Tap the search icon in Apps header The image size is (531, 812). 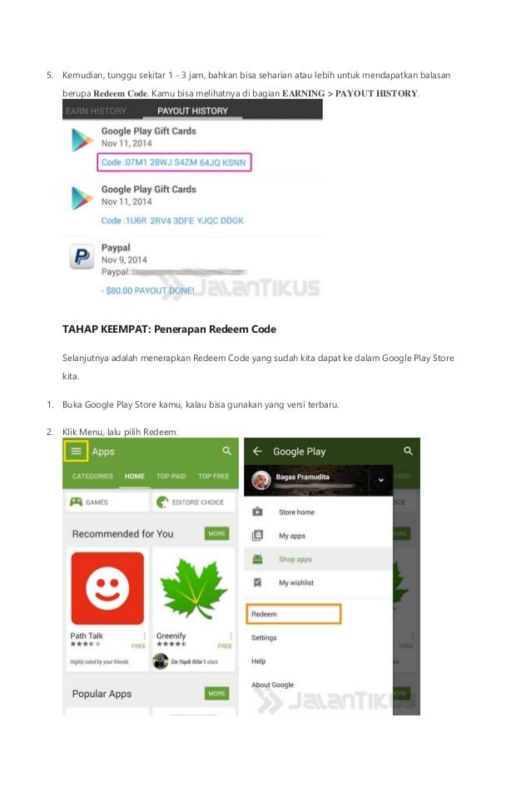pos(227,451)
